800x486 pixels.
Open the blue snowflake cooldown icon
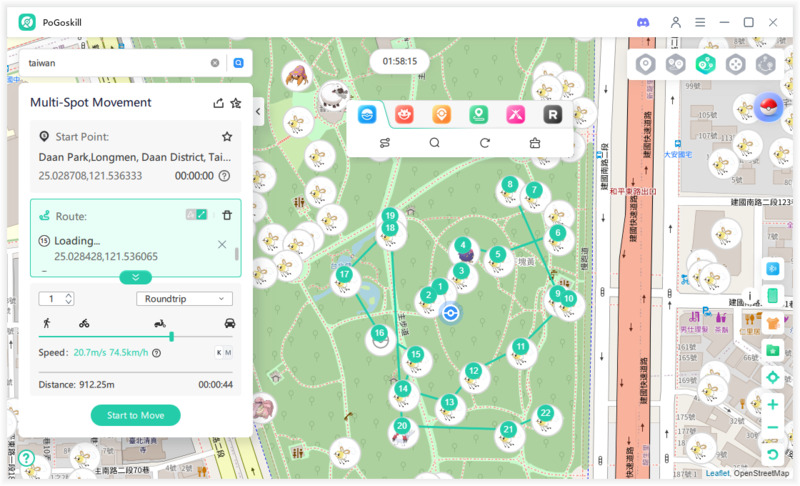pyautogui.click(x=772, y=269)
